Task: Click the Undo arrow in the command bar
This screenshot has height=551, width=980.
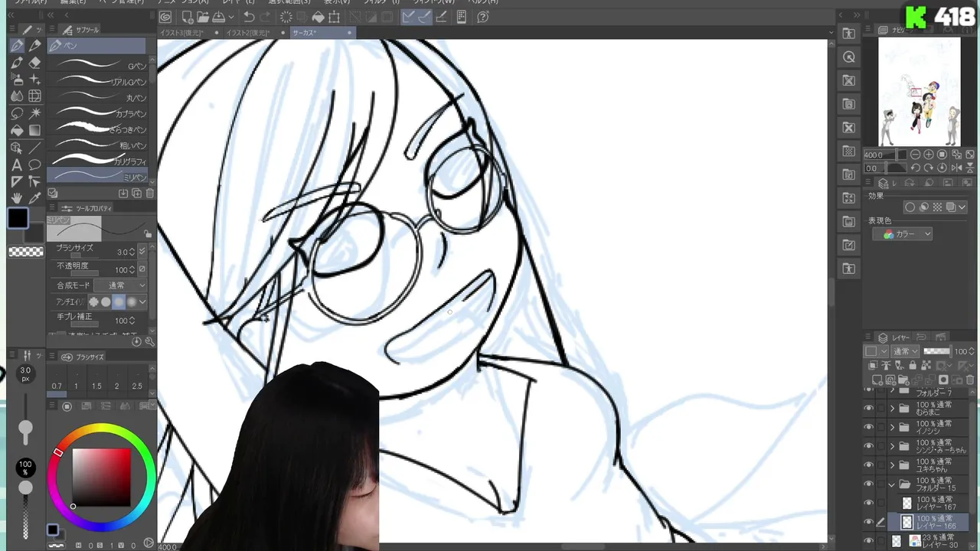Action: pos(249,17)
